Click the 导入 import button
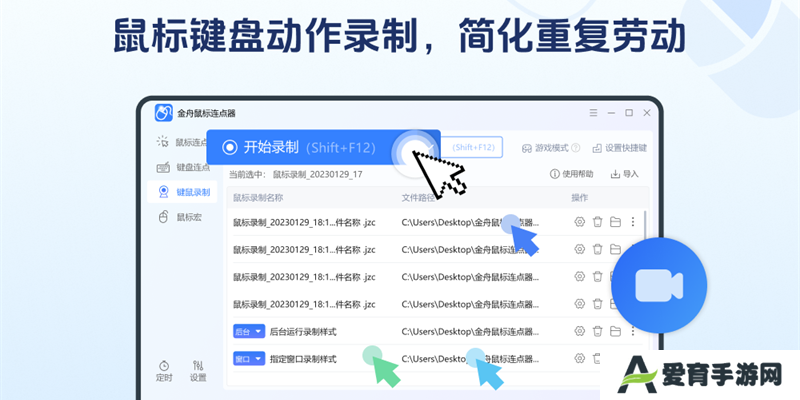This screenshot has height=400, width=800. [624, 174]
